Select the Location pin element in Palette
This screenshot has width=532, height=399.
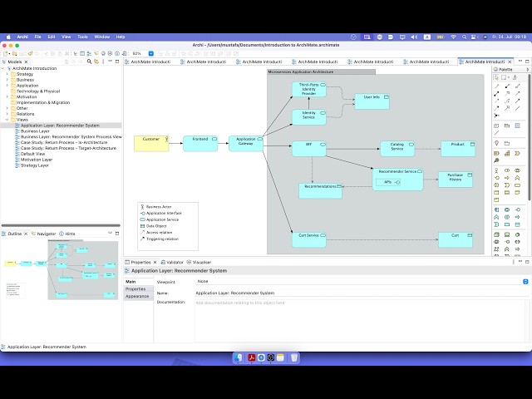pyautogui.click(x=496, y=143)
